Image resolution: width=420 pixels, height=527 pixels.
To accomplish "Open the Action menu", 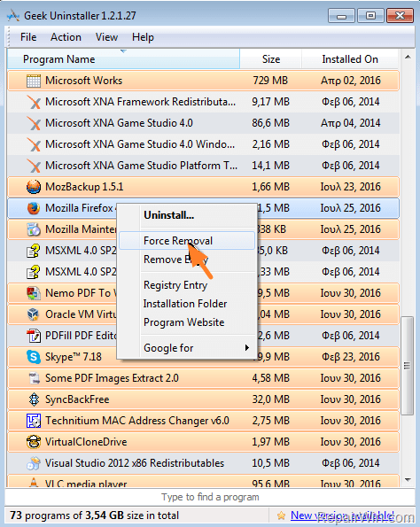I will coord(66,37).
